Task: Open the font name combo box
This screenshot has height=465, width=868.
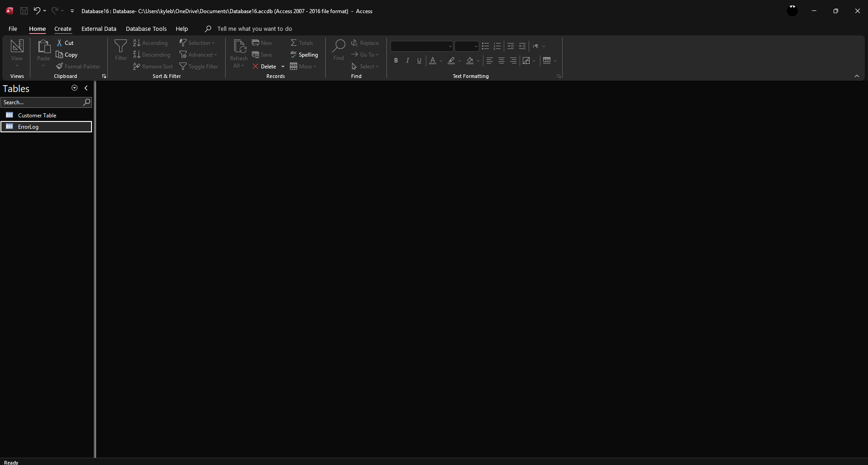Action: click(422, 46)
